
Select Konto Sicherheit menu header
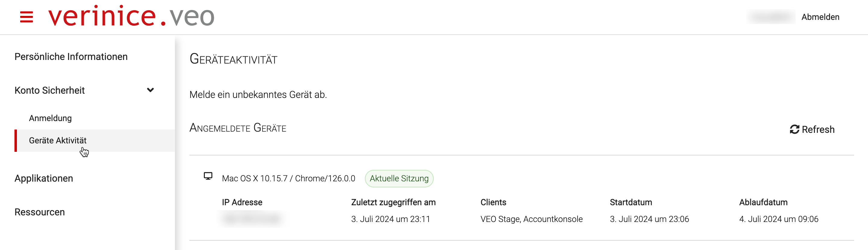[49, 90]
